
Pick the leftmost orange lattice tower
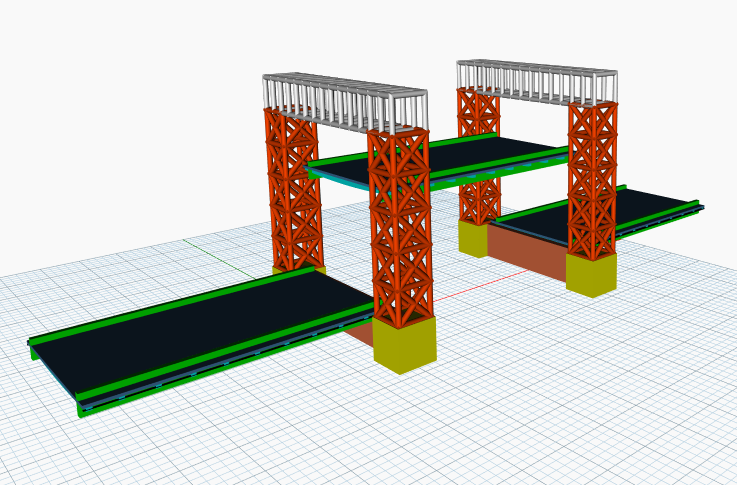click(294, 190)
